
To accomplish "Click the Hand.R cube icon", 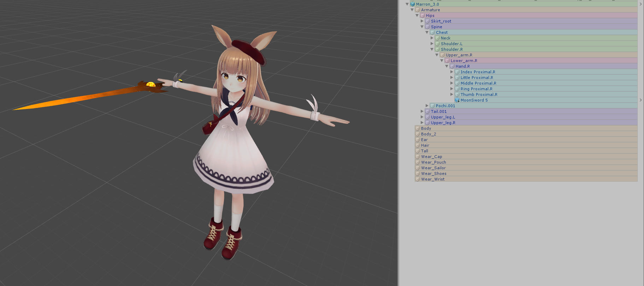I will point(452,66).
